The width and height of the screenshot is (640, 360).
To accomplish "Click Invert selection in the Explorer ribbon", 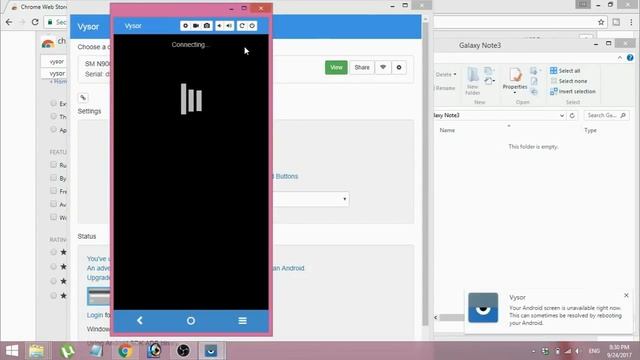I will coord(573,91).
